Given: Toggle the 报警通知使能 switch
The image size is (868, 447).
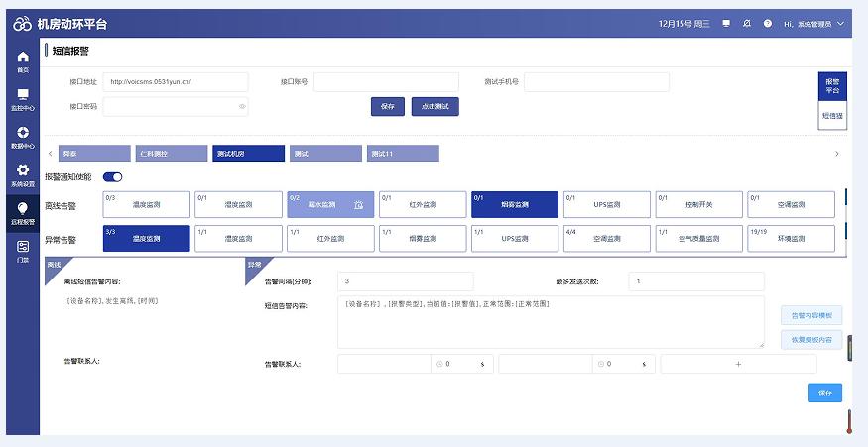Looking at the screenshot, I should (112, 177).
